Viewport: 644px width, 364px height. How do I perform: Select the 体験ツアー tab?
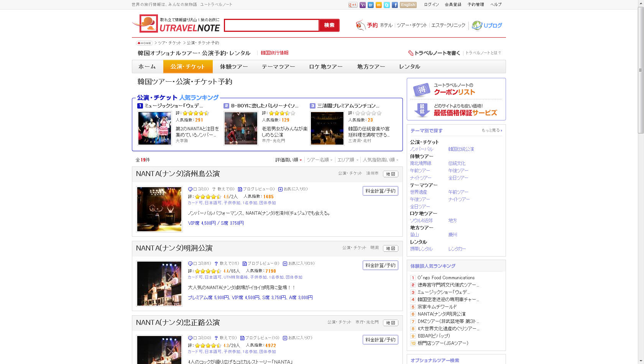tap(234, 67)
